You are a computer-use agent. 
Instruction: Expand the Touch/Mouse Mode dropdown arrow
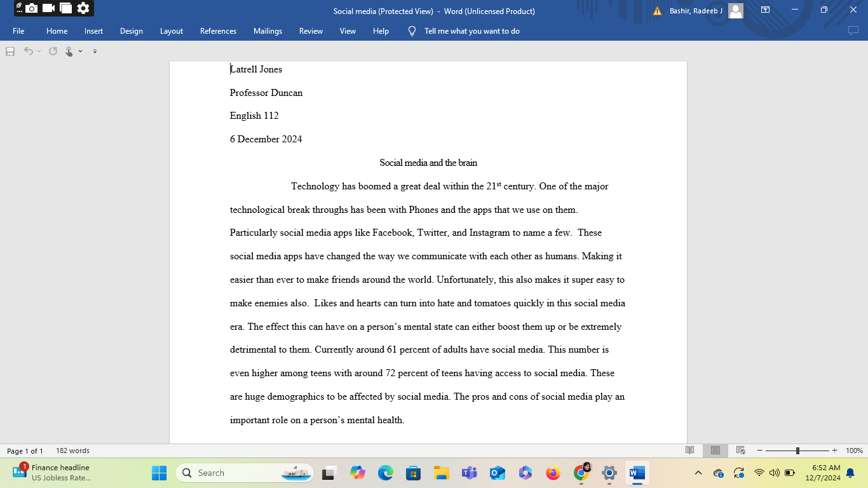point(80,51)
